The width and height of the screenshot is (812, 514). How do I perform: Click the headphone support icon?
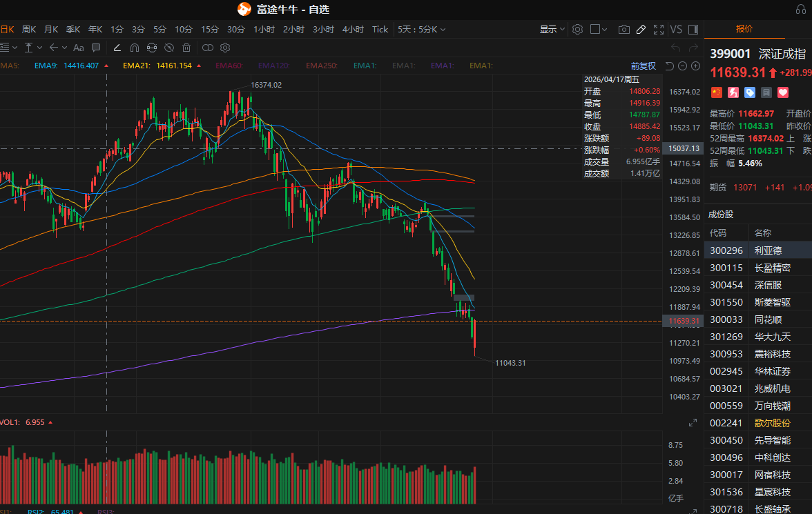801,10
